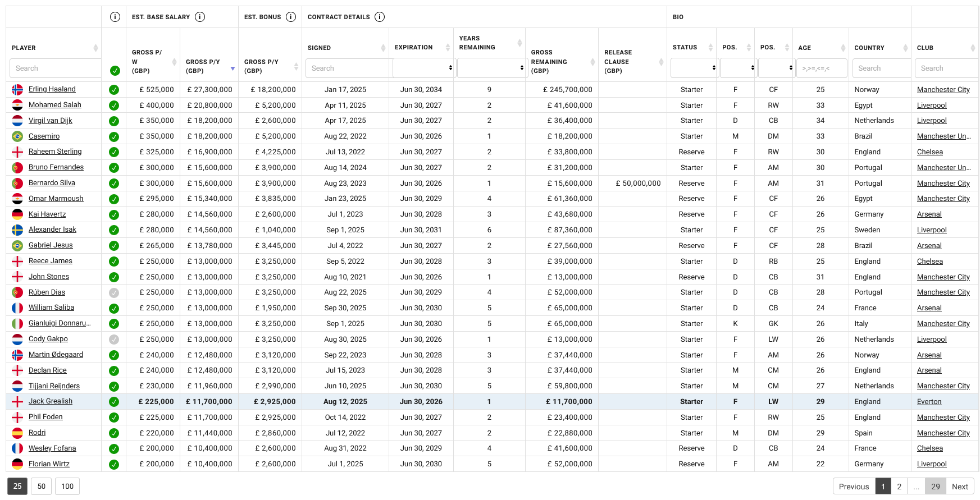
Task: Open Wesley Fofana's Chelsea club link
Action: (930, 448)
